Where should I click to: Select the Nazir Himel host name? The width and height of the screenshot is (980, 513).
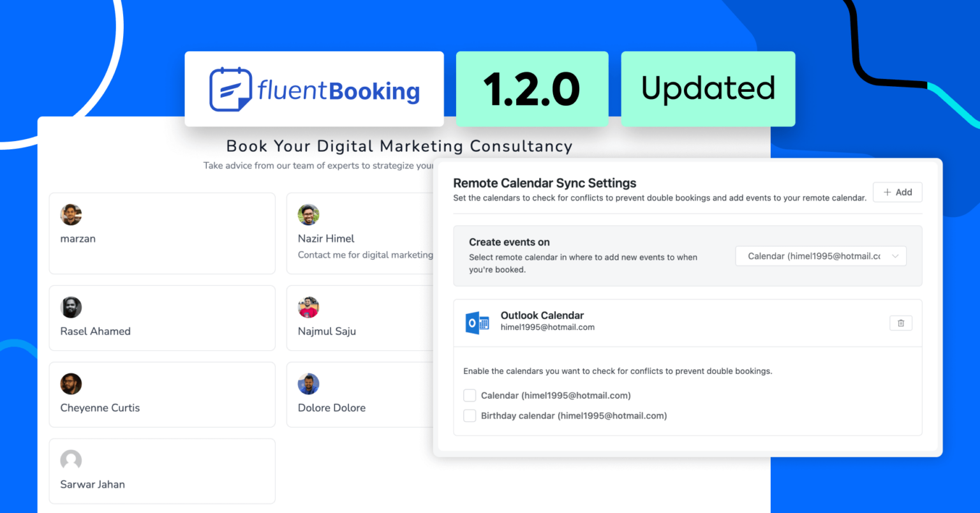click(x=326, y=239)
